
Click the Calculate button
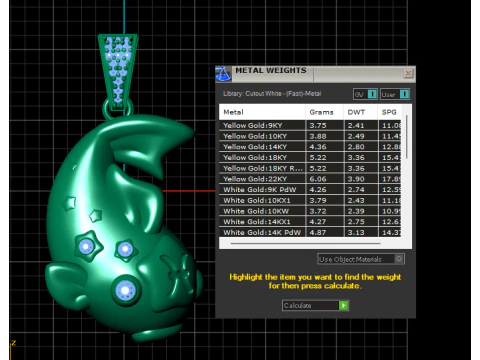pos(315,305)
